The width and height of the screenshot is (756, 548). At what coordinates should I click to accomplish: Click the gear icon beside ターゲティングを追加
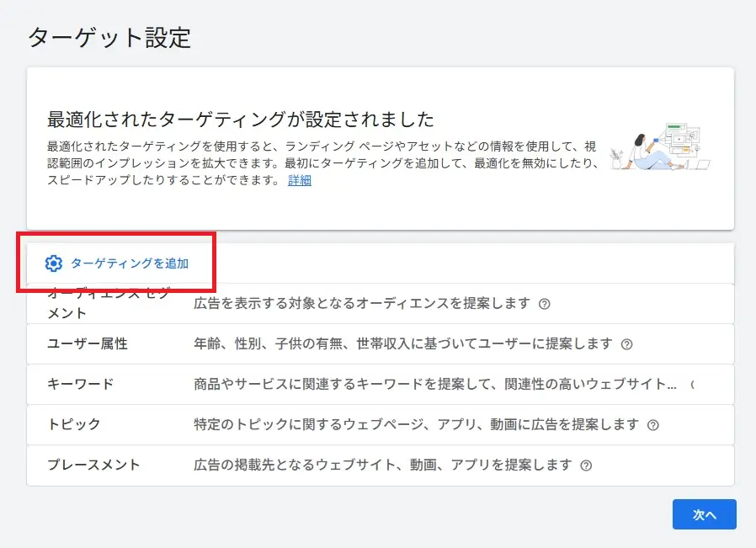coord(54,263)
